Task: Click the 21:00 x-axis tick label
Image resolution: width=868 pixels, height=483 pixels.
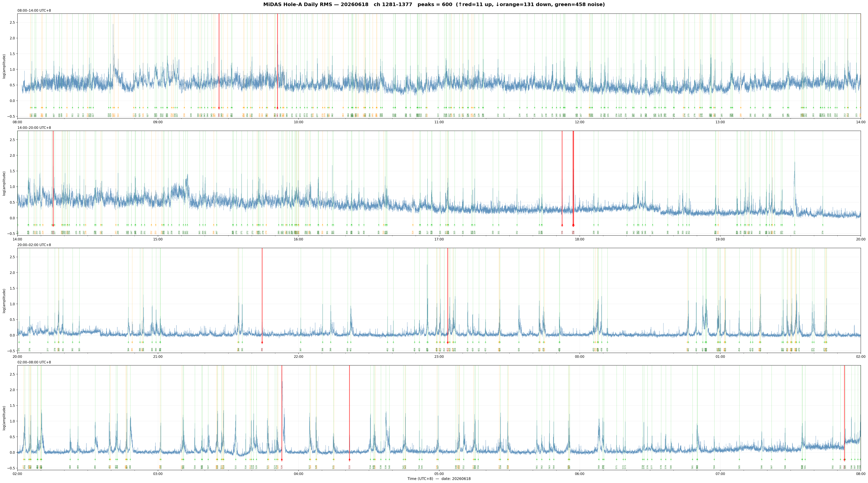Action: pyautogui.click(x=158, y=356)
